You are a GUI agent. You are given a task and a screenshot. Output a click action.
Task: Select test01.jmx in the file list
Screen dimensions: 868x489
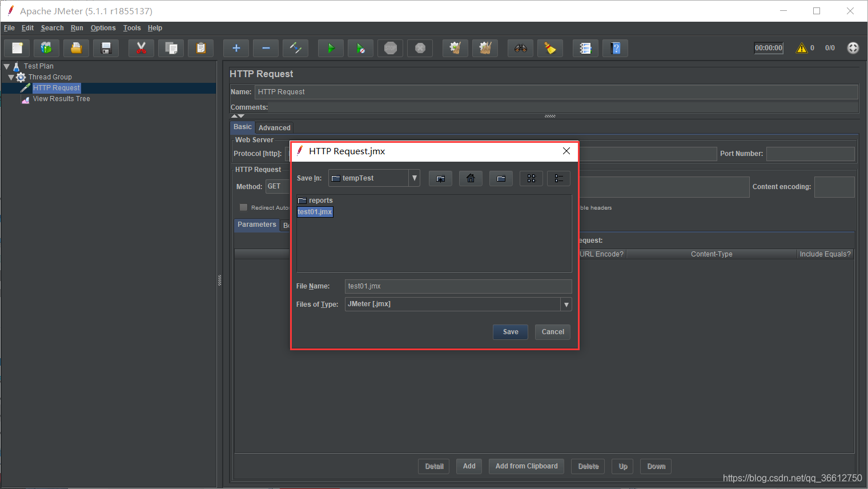(315, 212)
